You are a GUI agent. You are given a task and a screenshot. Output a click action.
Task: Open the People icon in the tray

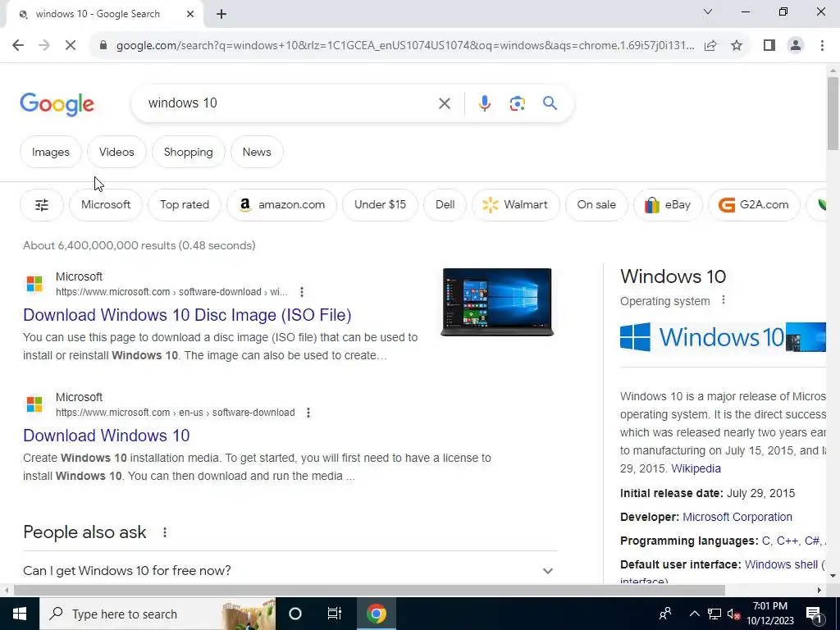pyautogui.click(x=664, y=614)
